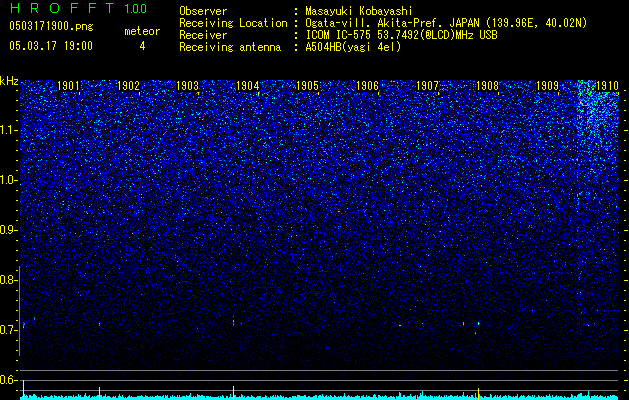Select the 0.8 kHz axis label
The height and width of the screenshot is (400, 629).
click(8, 280)
